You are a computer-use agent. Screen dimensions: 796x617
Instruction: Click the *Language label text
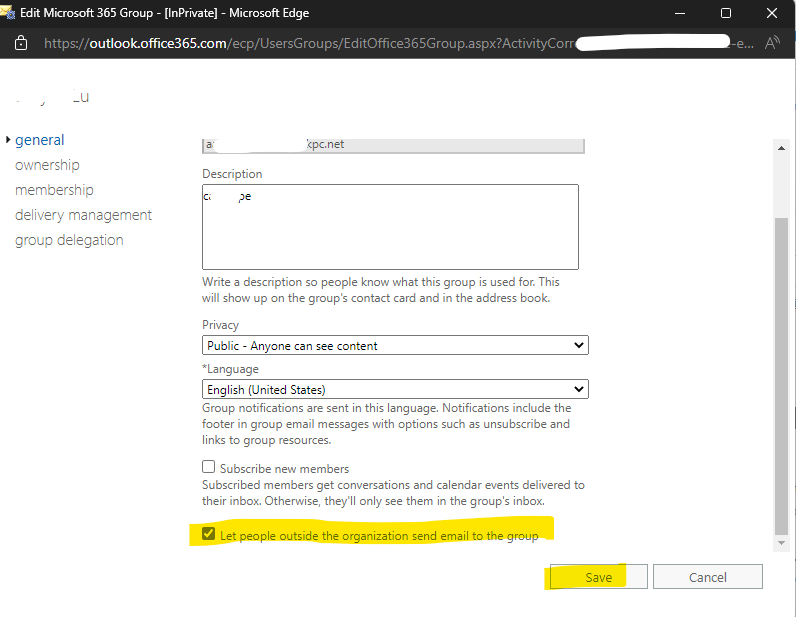[x=230, y=369]
